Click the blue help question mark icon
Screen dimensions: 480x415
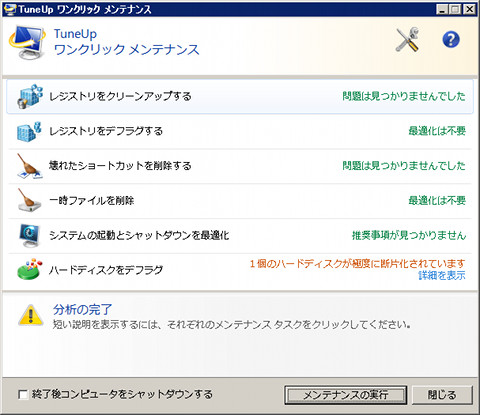click(451, 40)
